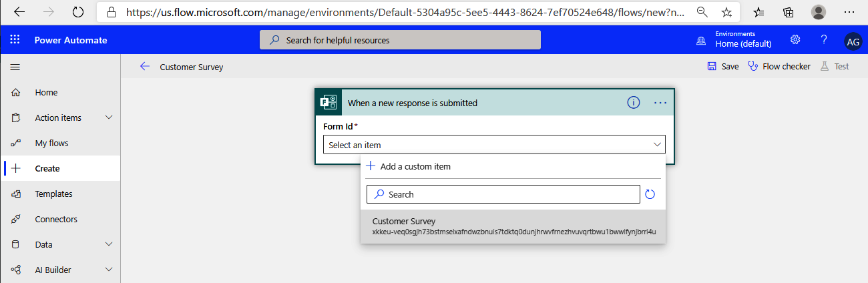
Task: Open the Flow checker stethoscope icon
Action: 753,67
